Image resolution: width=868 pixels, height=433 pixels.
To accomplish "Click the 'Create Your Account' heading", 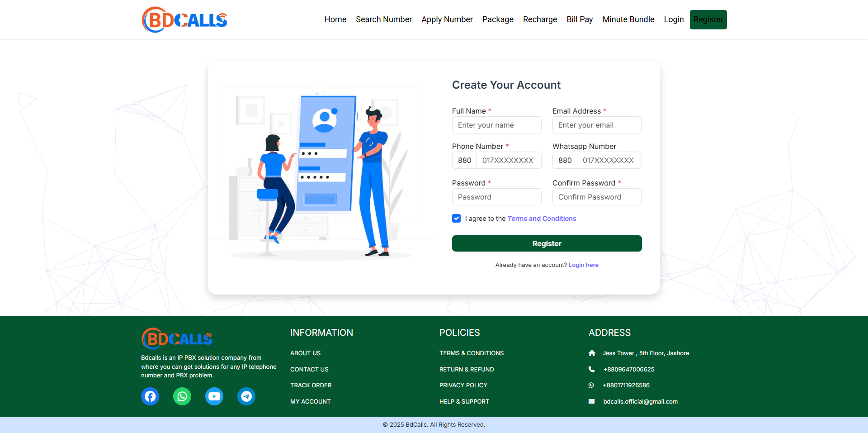I will tap(506, 85).
